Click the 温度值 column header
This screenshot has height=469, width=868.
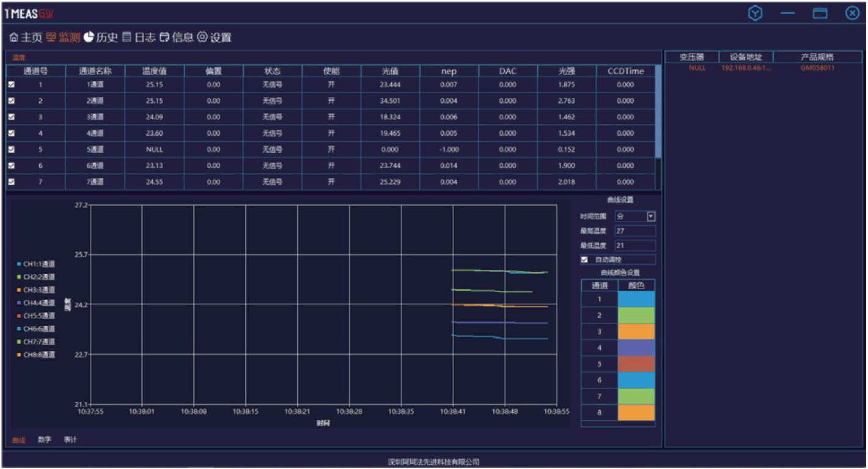pos(154,71)
